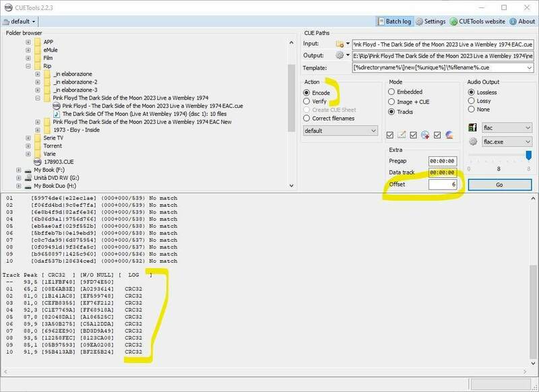Viewport: 539px width, 392px height.
Task: Select the Verify action radio button
Action: tap(307, 101)
